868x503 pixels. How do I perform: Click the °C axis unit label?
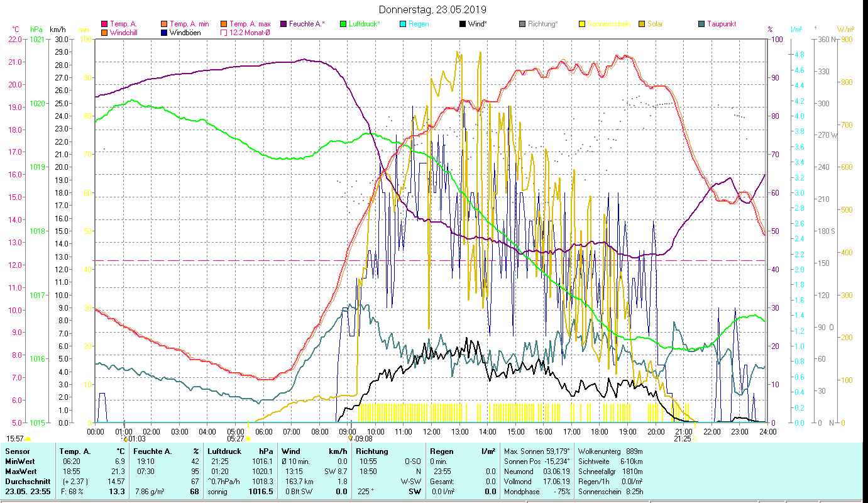(x=16, y=30)
